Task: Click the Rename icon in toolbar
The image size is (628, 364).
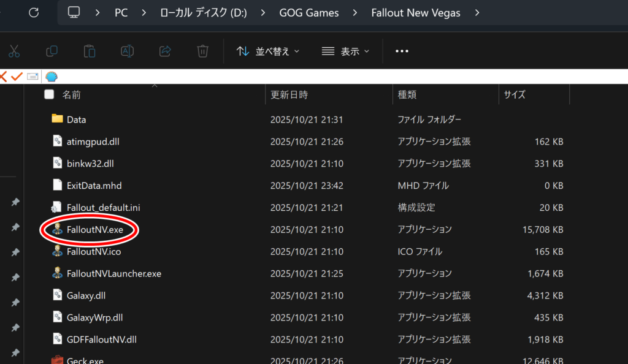Action: coord(127,51)
